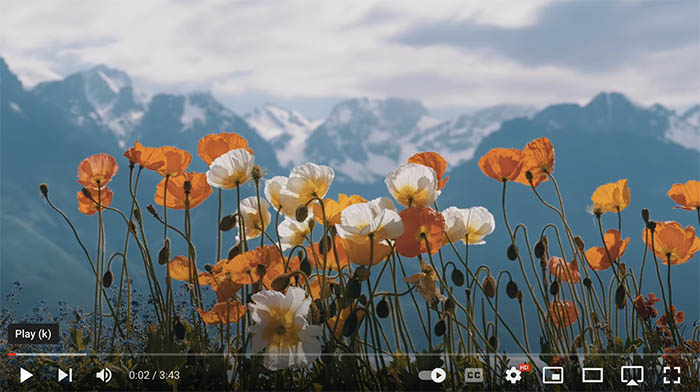Skip to the next video
This screenshot has height=392, width=700.
click(65, 375)
